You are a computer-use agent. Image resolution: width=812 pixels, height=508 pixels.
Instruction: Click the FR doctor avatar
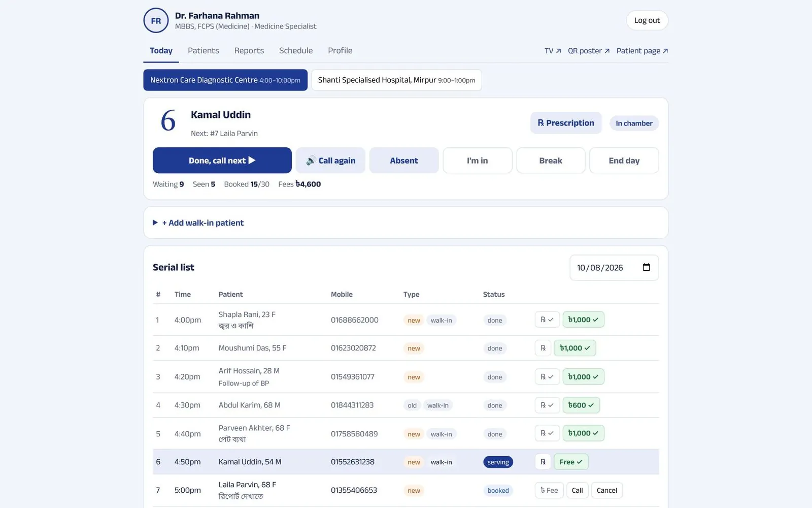(x=156, y=20)
